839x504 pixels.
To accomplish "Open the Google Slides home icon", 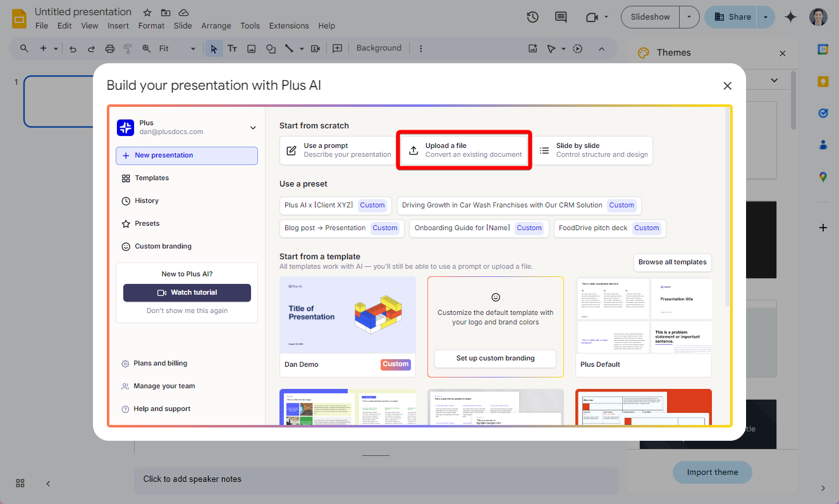I will tap(20, 18).
